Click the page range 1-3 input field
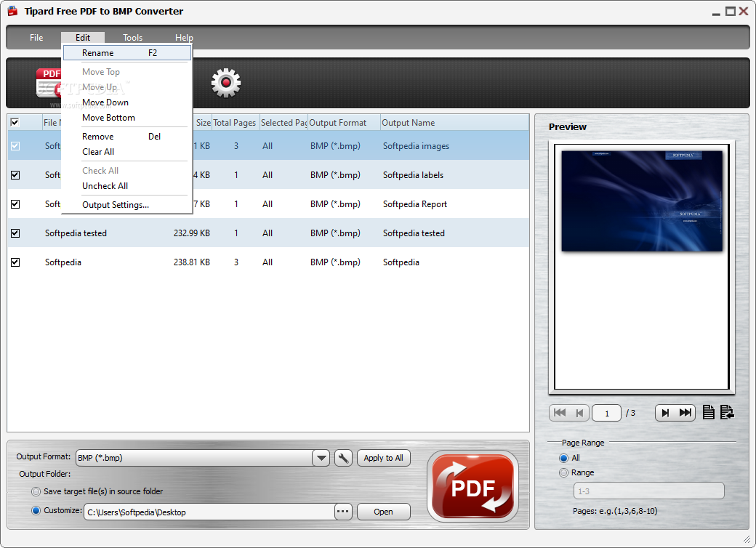This screenshot has height=548, width=756. click(x=648, y=491)
